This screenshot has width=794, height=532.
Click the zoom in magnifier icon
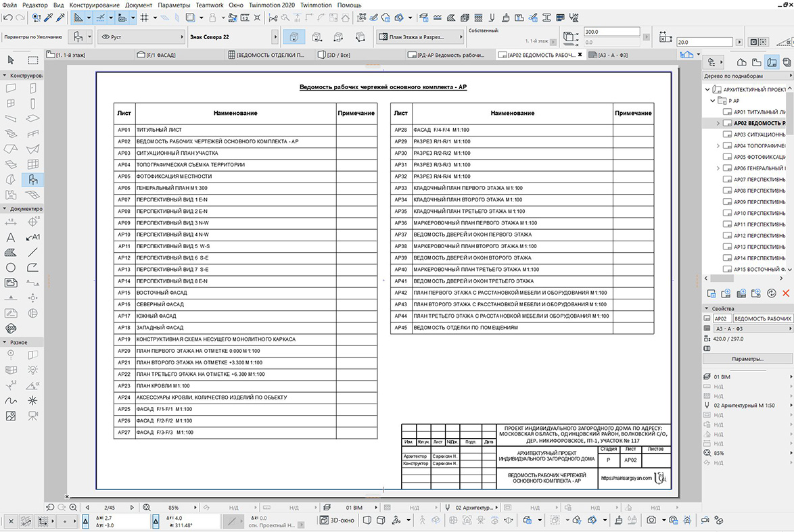point(74,507)
